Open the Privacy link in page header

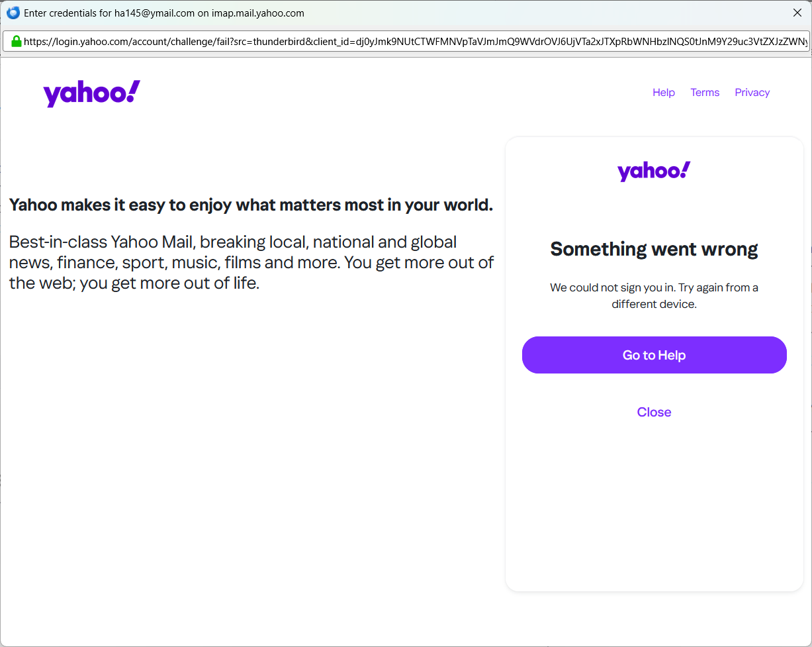tap(752, 93)
